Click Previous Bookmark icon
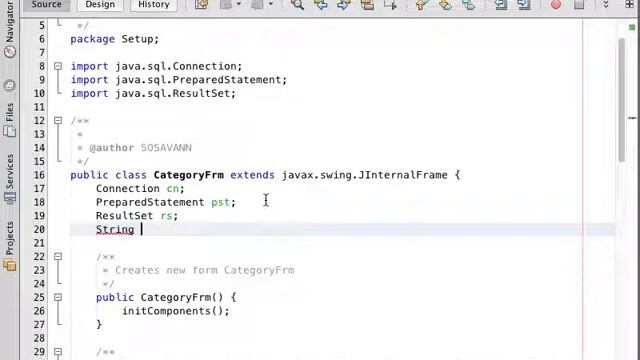Screen dimensions: 640x360 coord(420,5)
